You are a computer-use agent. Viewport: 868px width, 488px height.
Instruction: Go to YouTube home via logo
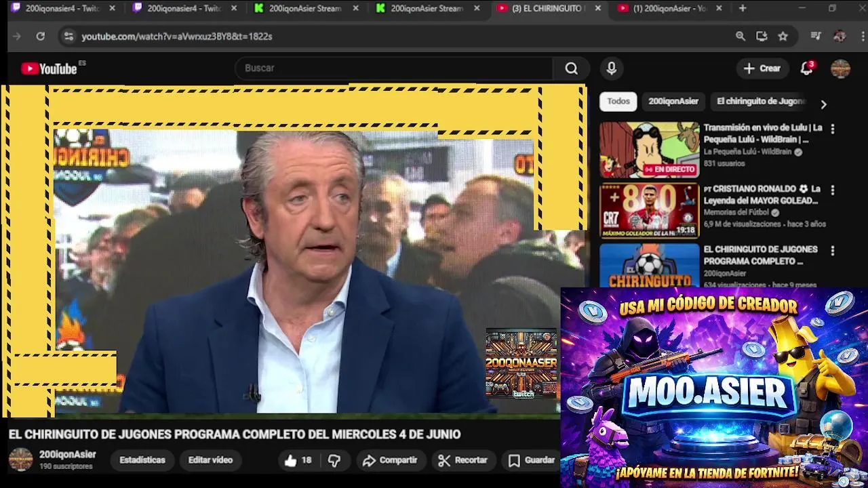49,68
